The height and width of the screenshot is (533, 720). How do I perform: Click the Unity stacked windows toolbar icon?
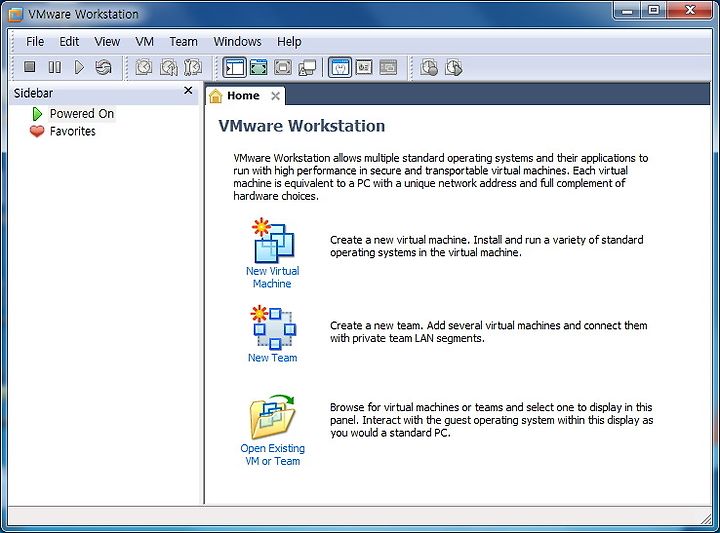point(307,67)
